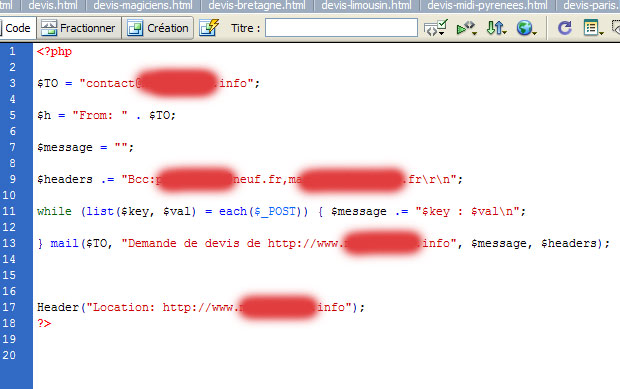Switch to Fractionner split view
The height and width of the screenshot is (389, 620).
pyautogui.click(x=79, y=28)
